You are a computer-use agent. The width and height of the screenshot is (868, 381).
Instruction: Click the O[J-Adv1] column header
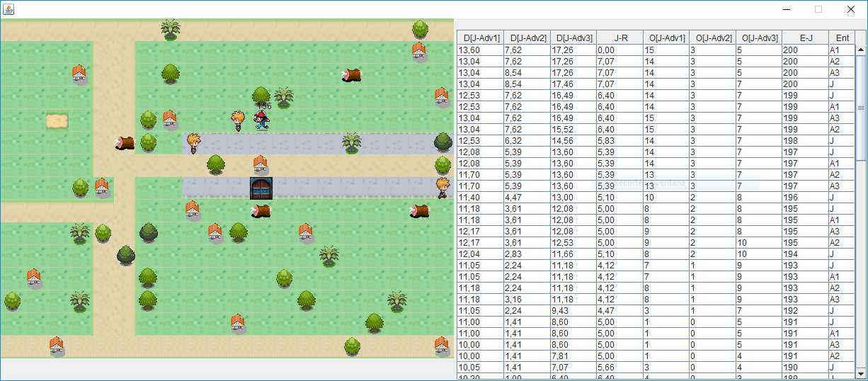click(666, 38)
